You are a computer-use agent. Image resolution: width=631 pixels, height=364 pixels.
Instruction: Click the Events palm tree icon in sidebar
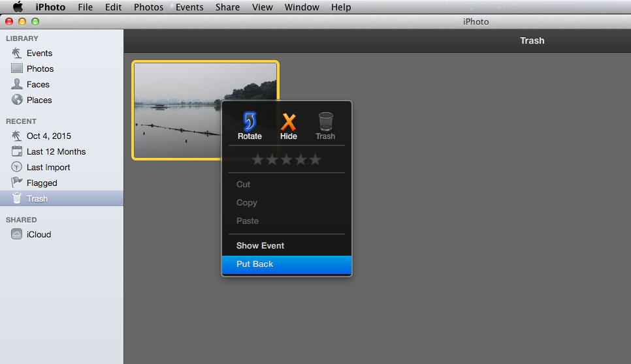tap(17, 53)
